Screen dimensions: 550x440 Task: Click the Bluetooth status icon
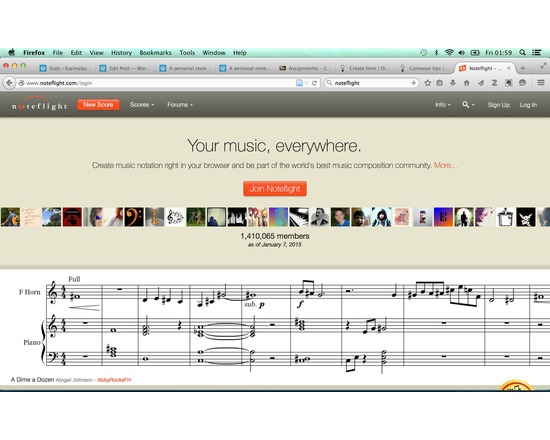436,53
